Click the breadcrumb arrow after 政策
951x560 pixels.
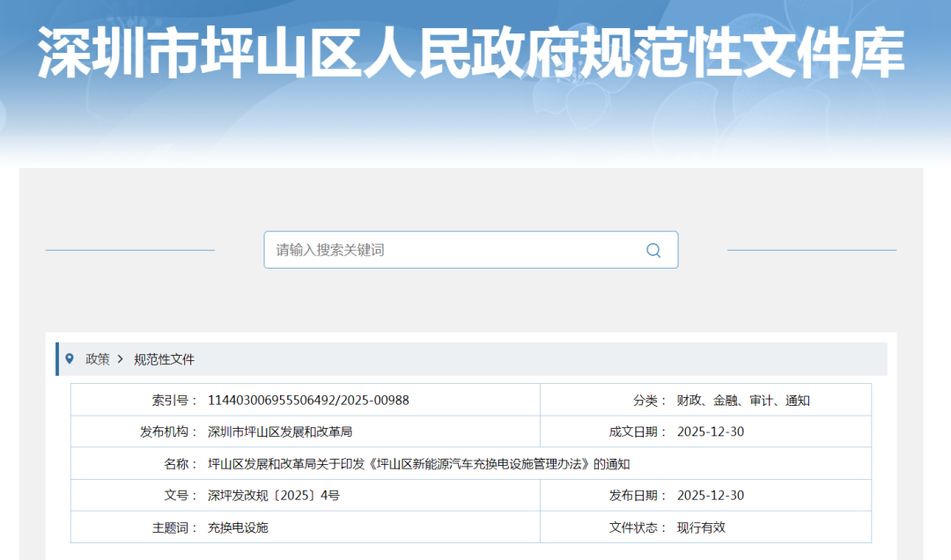click(121, 359)
